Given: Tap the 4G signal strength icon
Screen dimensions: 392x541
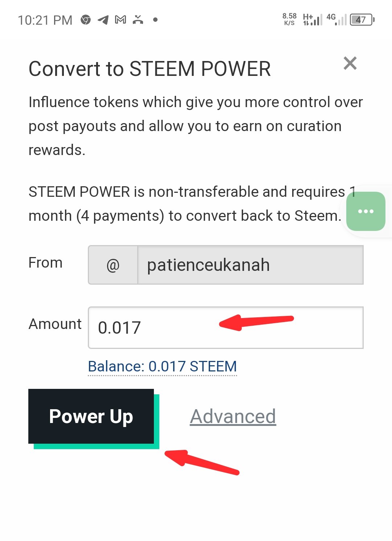Looking at the screenshot, I should pos(336,20).
